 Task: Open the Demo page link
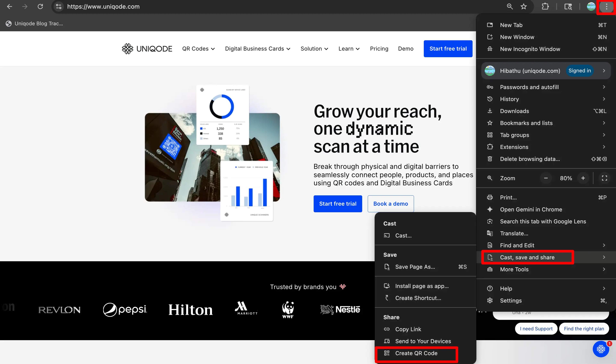coord(406,49)
